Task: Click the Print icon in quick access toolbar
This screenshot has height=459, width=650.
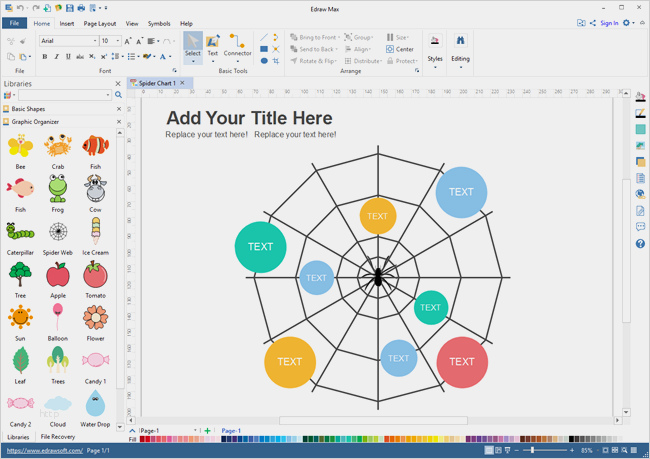Action: (x=81, y=8)
